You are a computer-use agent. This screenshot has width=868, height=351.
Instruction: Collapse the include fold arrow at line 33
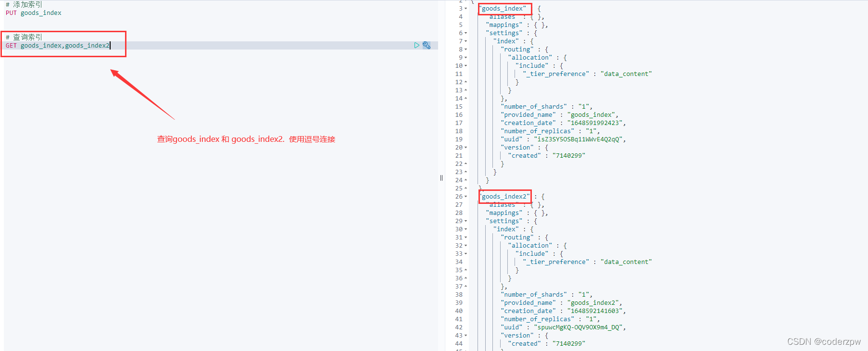click(x=466, y=254)
